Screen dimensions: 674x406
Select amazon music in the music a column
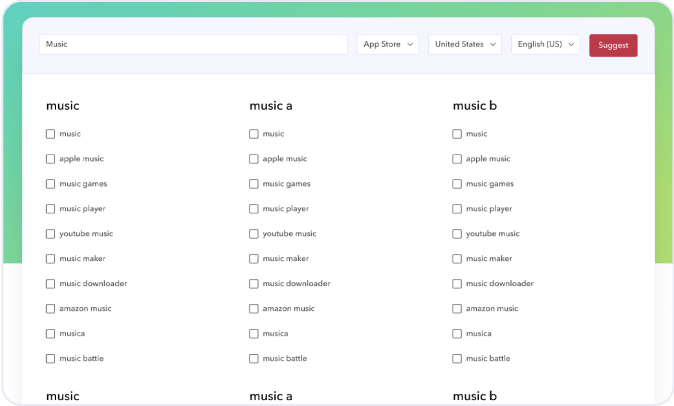pos(254,309)
